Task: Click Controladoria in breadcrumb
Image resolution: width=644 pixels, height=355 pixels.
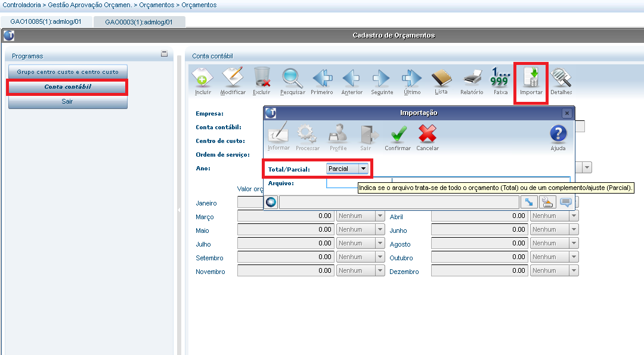Action: click(22, 5)
